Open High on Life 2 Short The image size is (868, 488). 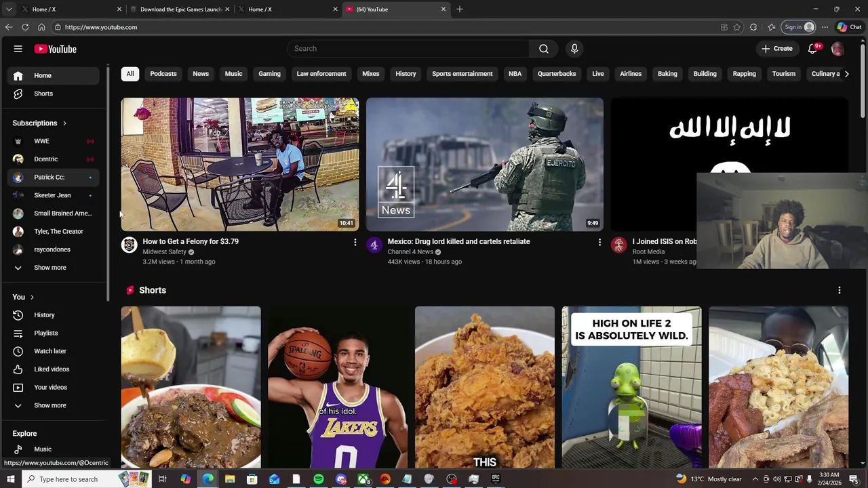coord(631,387)
